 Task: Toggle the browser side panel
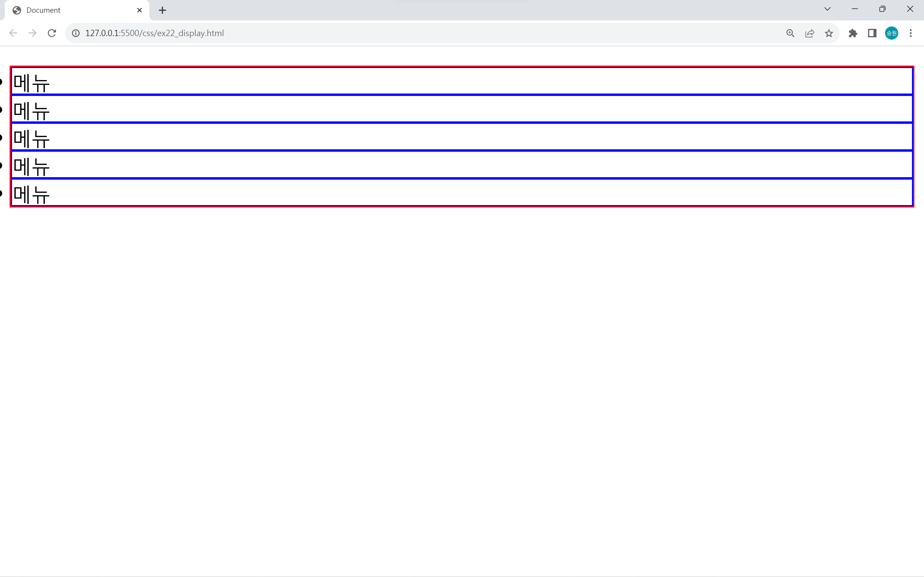[872, 33]
